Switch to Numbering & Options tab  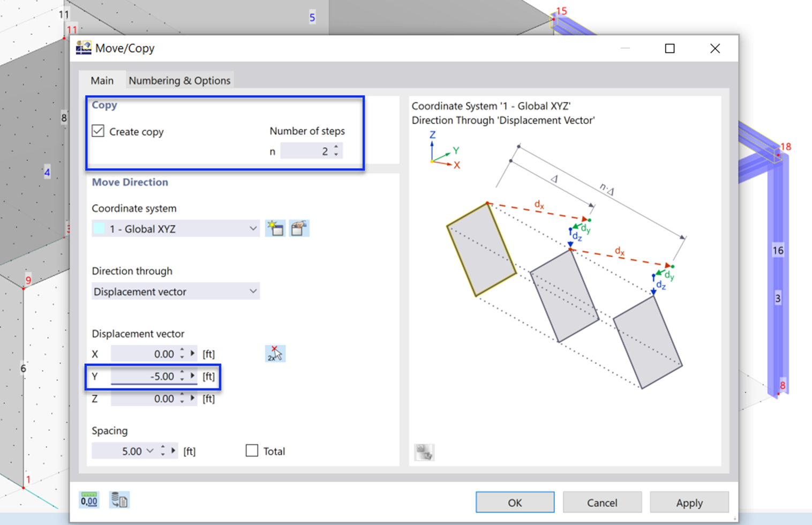[179, 80]
